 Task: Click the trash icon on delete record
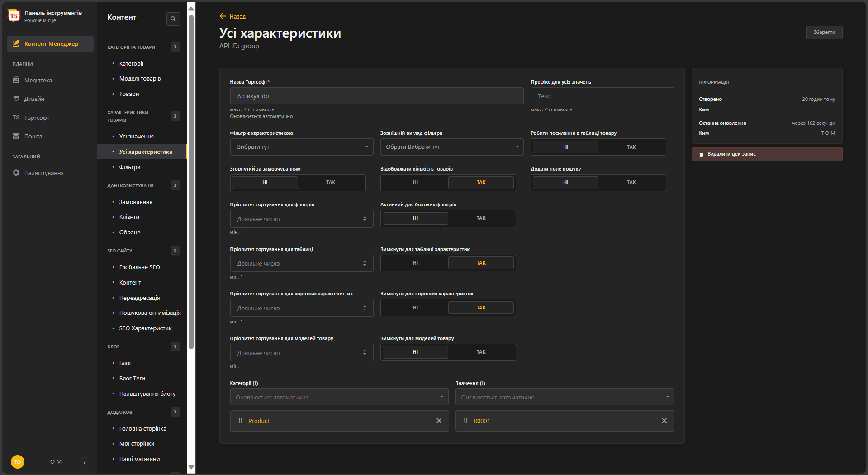[702, 154]
